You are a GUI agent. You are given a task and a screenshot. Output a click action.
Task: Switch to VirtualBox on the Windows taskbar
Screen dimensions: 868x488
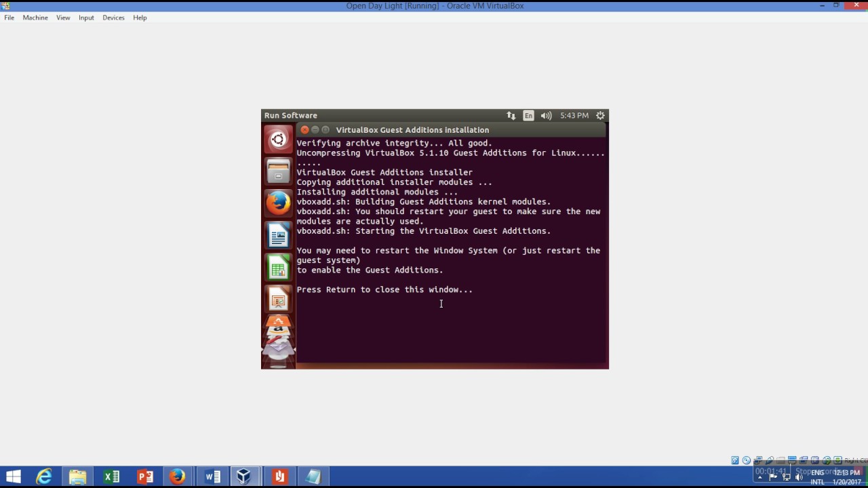244,477
